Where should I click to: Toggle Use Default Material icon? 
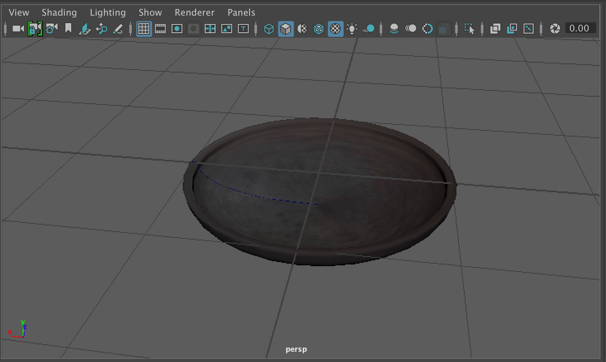pos(302,29)
